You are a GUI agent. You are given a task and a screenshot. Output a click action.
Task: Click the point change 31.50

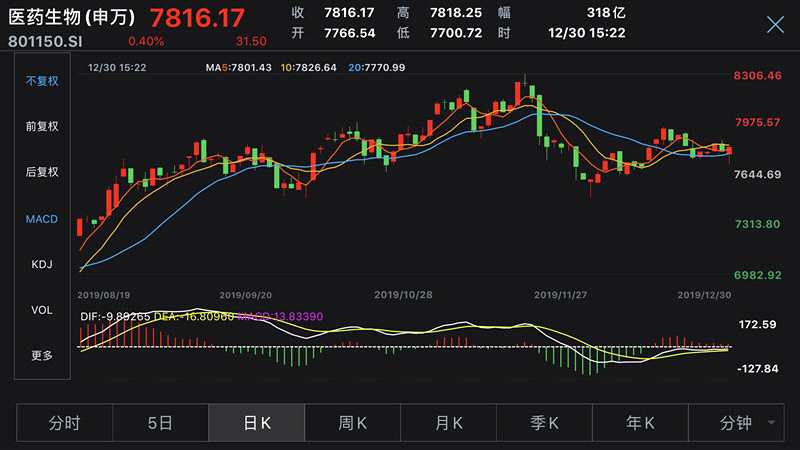251,41
